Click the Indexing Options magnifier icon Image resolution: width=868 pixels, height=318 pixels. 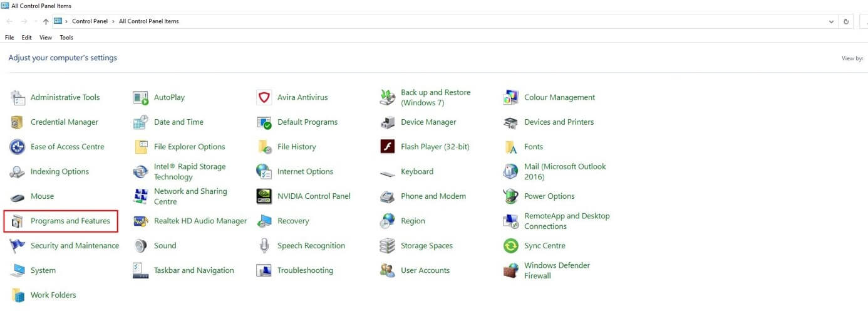pyautogui.click(x=18, y=172)
